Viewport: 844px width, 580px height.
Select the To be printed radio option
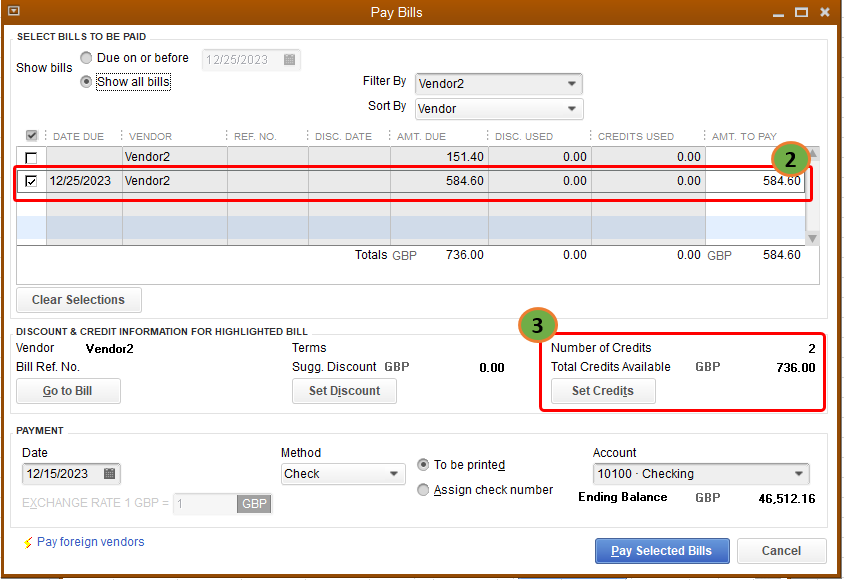[423, 464]
